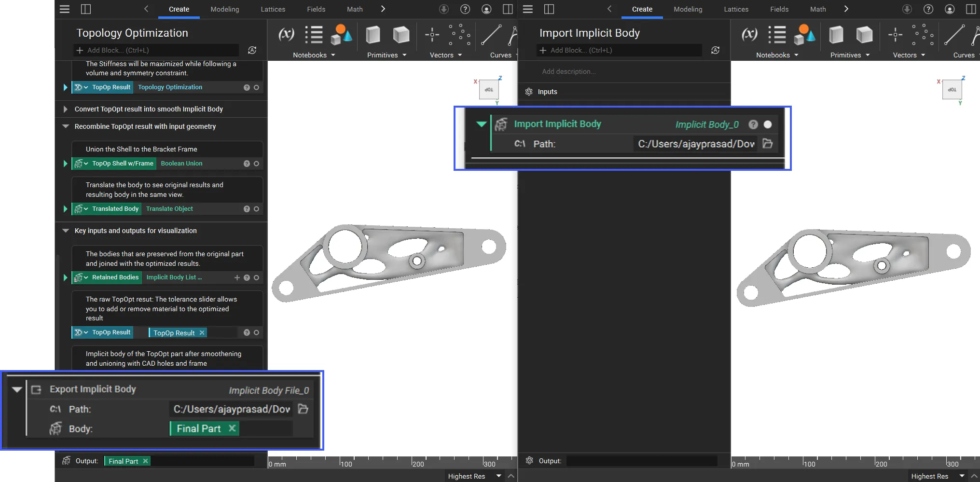This screenshot has height=482, width=980.
Task: Click refresh icon beside left Add Block field
Action: [x=252, y=50]
